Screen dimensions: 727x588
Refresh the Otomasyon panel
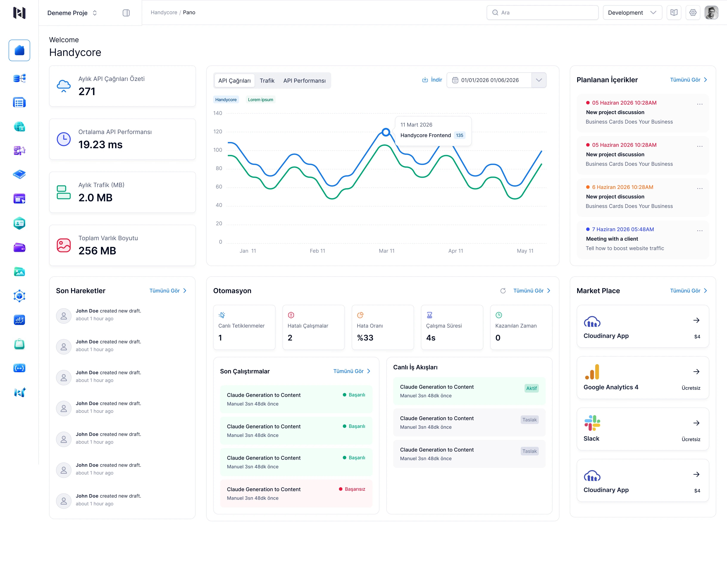503,291
